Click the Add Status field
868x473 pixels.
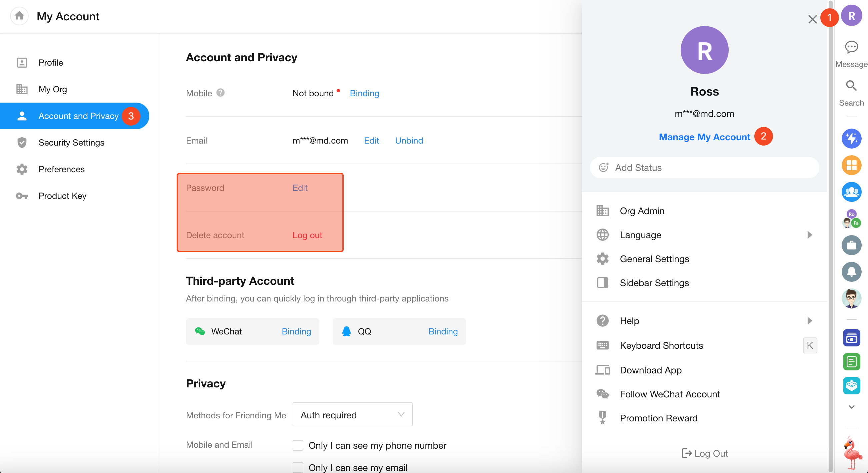coord(704,167)
